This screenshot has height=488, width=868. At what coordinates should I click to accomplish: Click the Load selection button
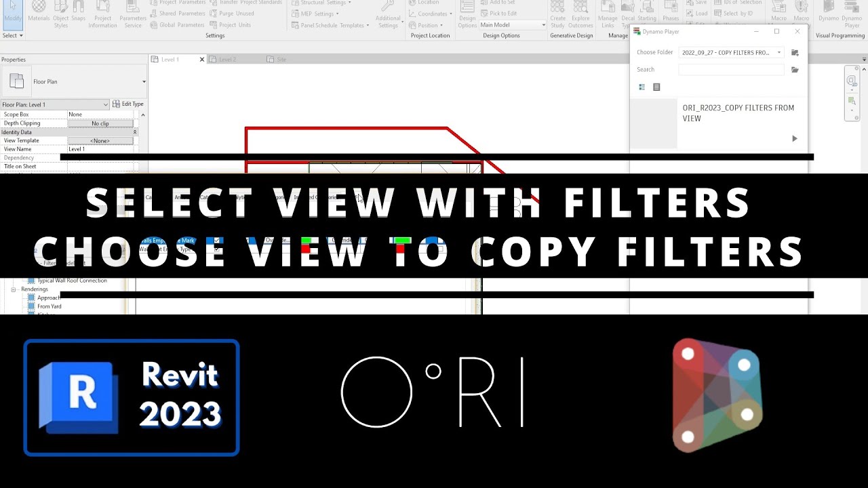click(696, 13)
